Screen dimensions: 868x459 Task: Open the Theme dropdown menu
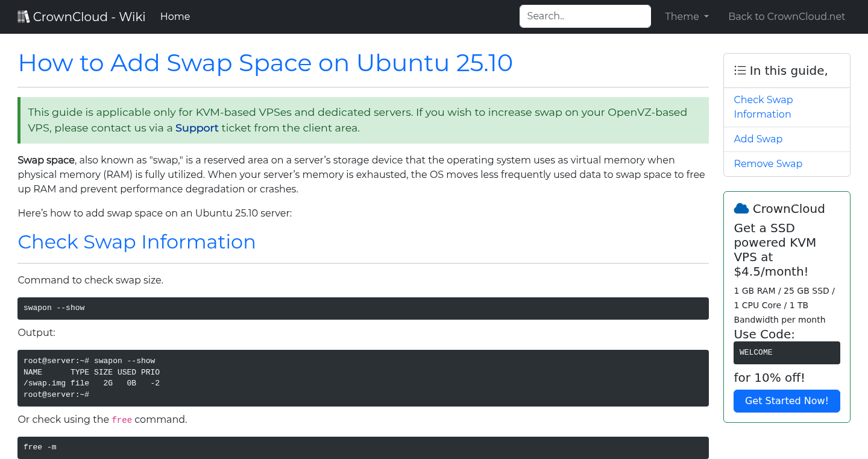[687, 17]
